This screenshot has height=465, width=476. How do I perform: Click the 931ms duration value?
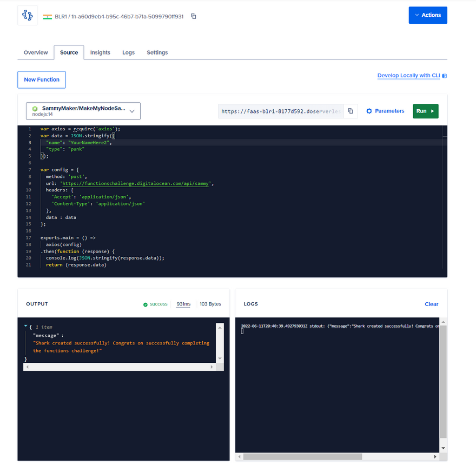183,304
